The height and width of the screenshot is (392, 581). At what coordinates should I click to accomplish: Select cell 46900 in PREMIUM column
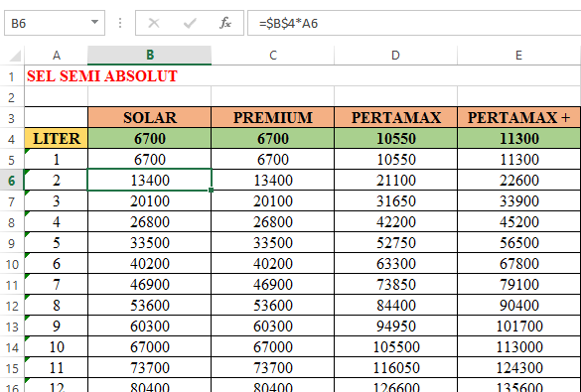(273, 284)
